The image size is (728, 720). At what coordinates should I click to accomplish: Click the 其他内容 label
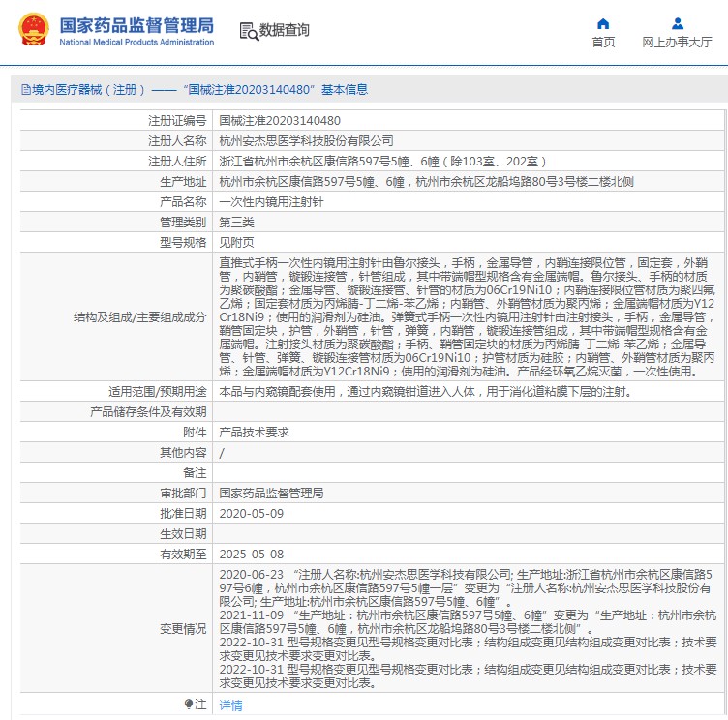[183, 453]
